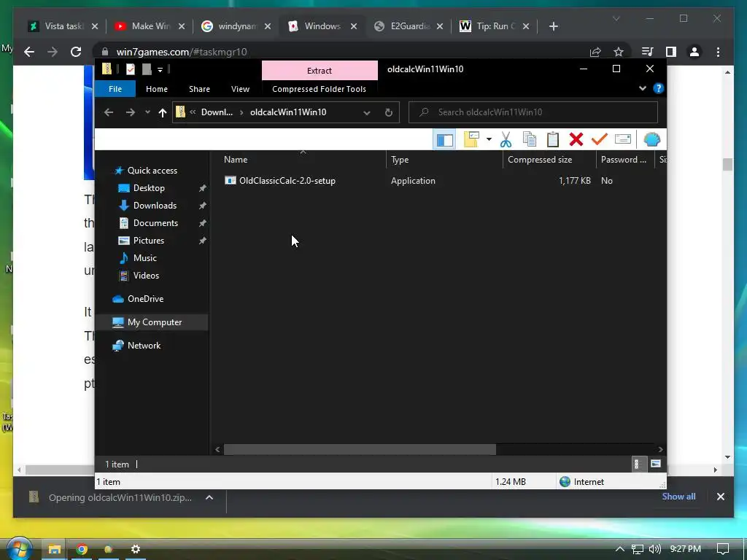
Task: Select the OldClassicCalc-2.0-setup file
Action: click(287, 181)
